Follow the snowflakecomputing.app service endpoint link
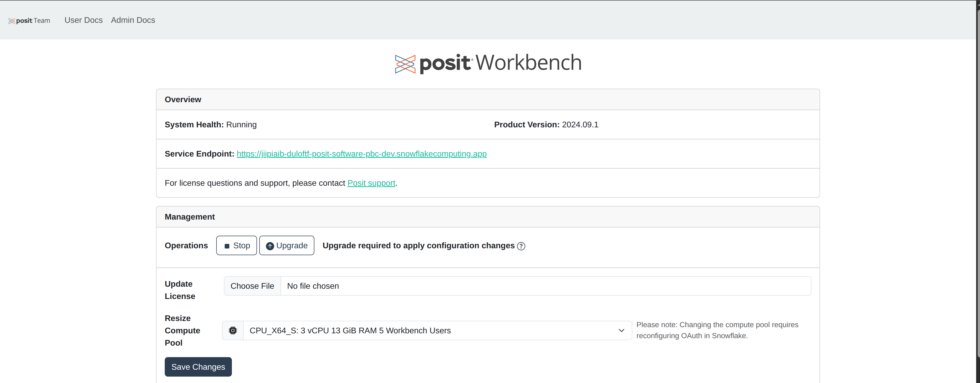The width and height of the screenshot is (980, 383). tap(362, 154)
